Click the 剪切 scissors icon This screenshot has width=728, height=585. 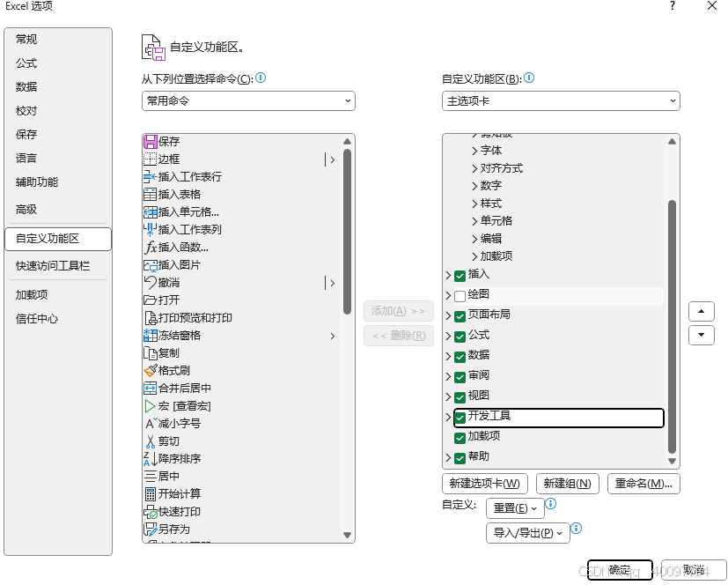(x=150, y=441)
